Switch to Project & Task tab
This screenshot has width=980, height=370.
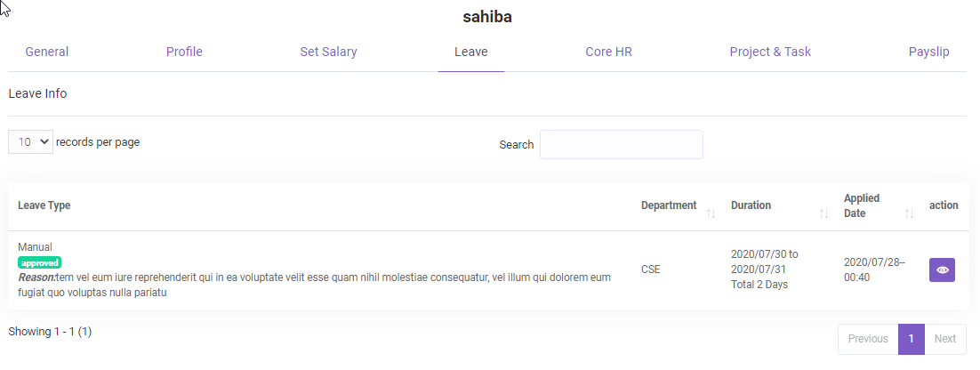click(770, 52)
